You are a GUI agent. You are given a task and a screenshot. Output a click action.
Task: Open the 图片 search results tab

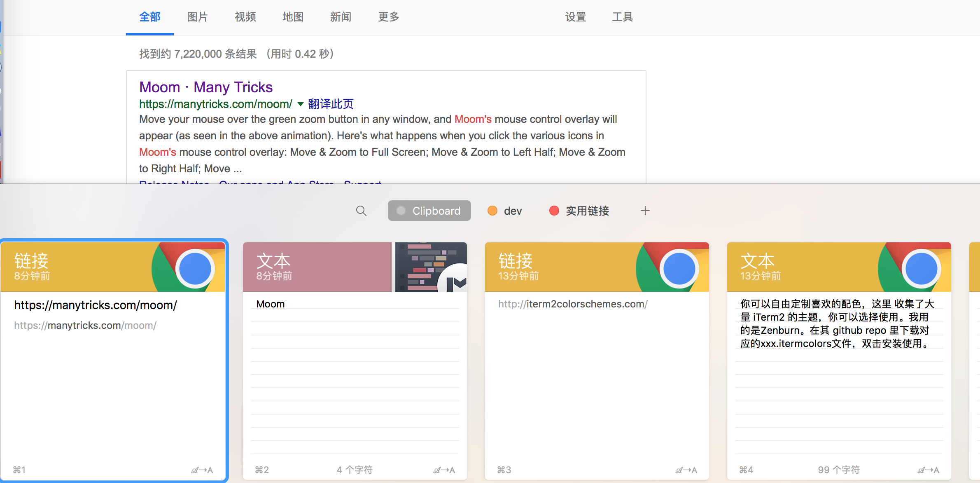(x=197, y=17)
